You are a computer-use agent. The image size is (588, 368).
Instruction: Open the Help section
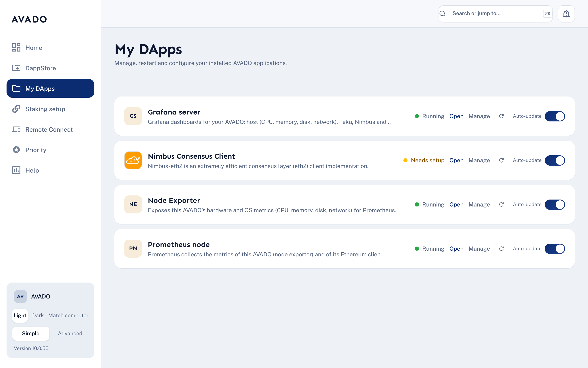(50, 170)
